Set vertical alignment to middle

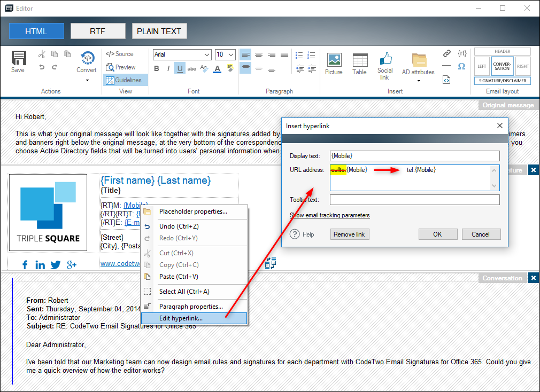pyautogui.click(x=259, y=68)
